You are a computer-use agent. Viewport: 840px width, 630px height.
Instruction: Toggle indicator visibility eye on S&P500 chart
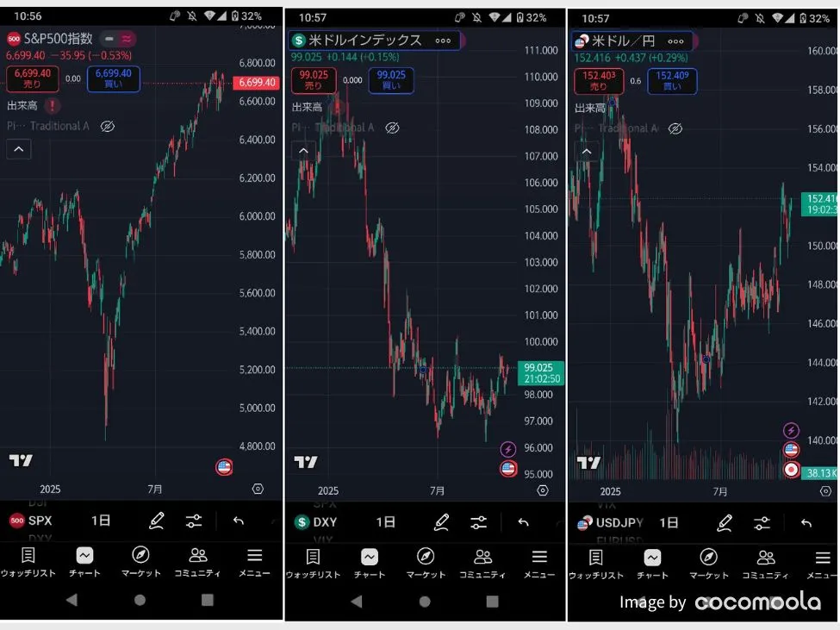pyautogui.click(x=108, y=127)
